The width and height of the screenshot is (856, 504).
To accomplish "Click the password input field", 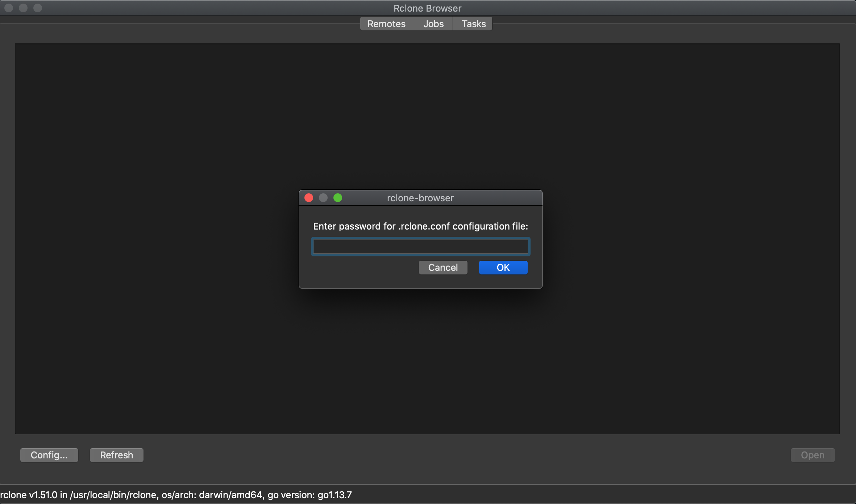I will [x=420, y=247].
